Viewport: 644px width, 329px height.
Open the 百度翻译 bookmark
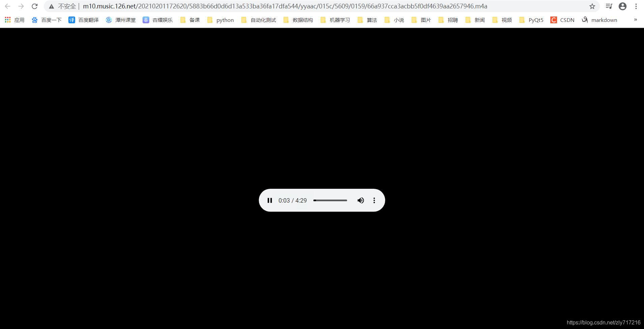pyautogui.click(x=84, y=20)
